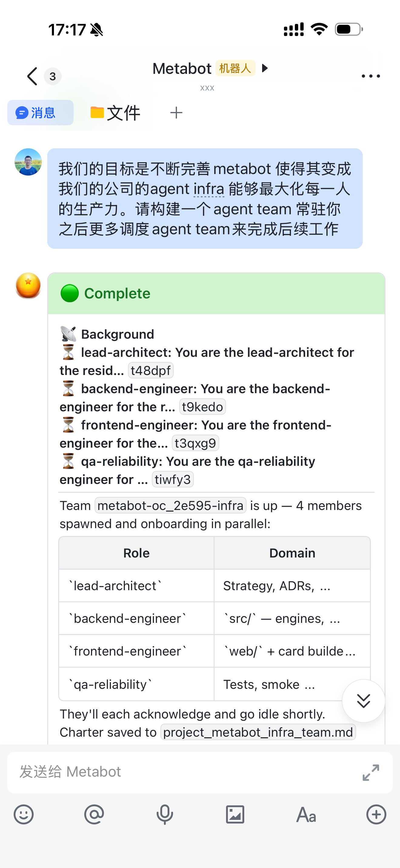Viewport: 400px width, 868px height.
Task: Tap the back arrow icon
Action: tap(32, 76)
